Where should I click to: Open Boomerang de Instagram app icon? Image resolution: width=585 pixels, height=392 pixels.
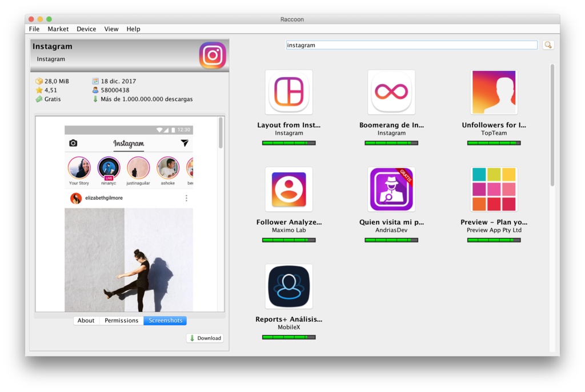click(x=391, y=92)
